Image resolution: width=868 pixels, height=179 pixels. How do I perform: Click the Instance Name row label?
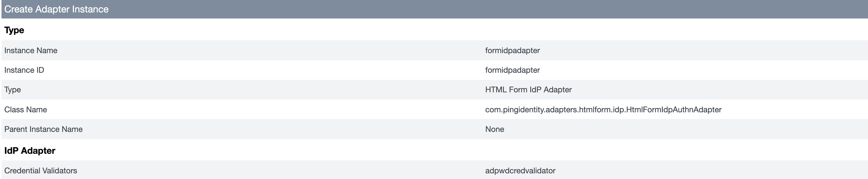(x=31, y=50)
